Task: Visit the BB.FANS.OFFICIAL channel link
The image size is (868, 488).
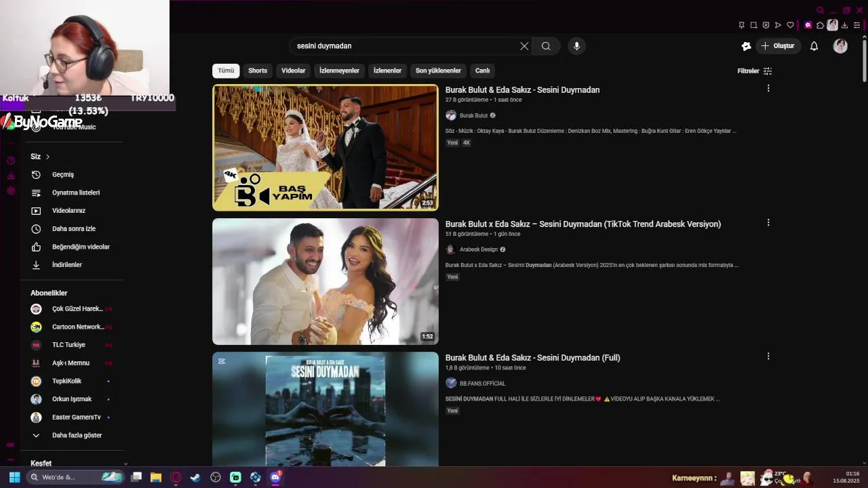Action: point(482,383)
